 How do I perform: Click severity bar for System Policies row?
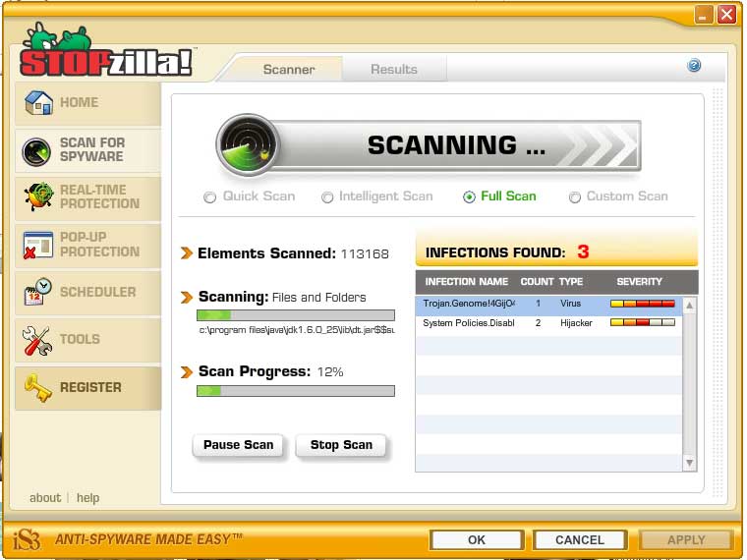coord(643,322)
